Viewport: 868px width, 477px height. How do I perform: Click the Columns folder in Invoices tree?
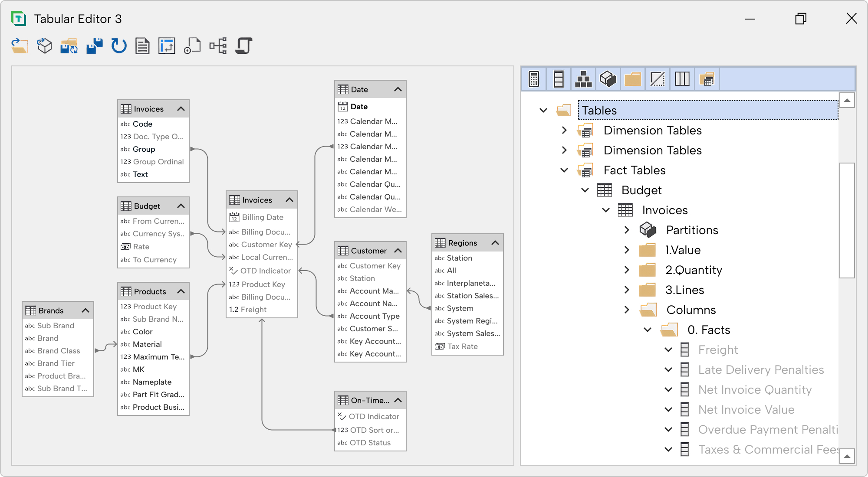click(x=691, y=310)
